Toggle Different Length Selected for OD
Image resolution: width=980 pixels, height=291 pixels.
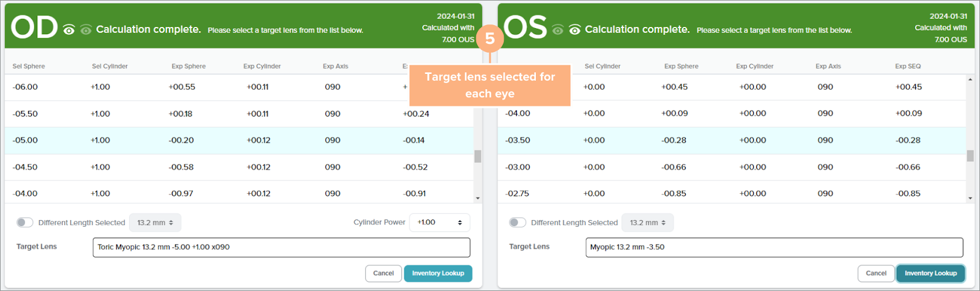pos(25,223)
